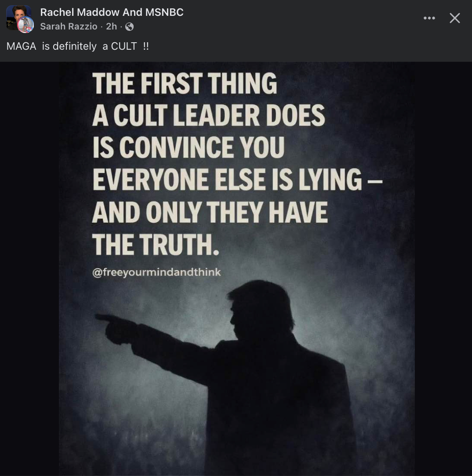
Task: Click the "A CULT LEADER DOES" text line
Action: 208,115
